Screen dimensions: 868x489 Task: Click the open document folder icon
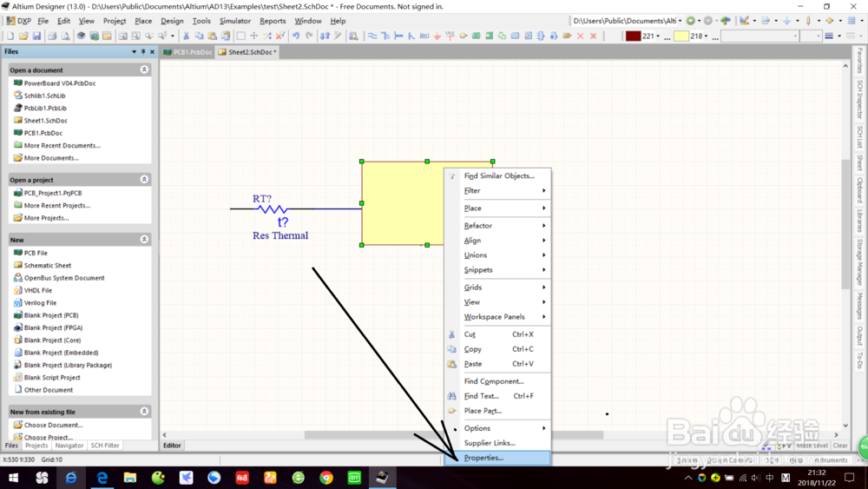tap(23, 36)
